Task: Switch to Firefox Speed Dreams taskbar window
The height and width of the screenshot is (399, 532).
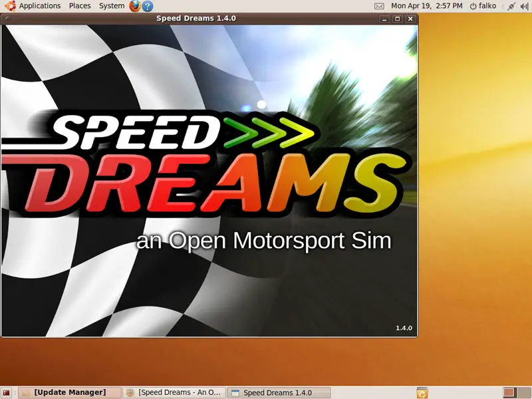Action: tap(174, 392)
